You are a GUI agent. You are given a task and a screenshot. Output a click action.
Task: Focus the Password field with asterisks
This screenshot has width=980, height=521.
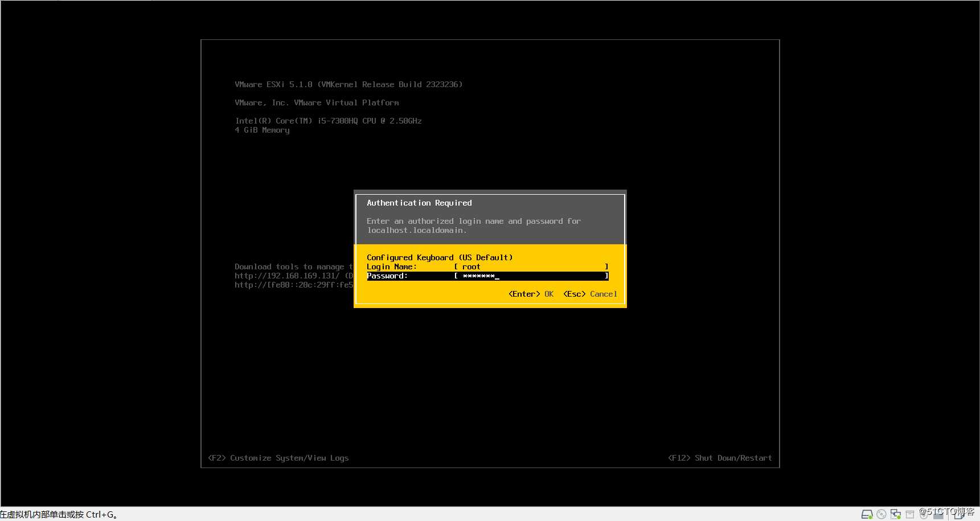pyautogui.click(x=531, y=276)
